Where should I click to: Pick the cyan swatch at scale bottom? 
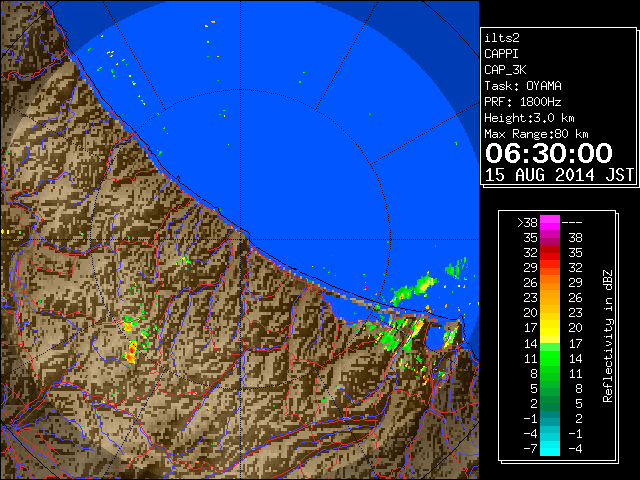[550, 448]
